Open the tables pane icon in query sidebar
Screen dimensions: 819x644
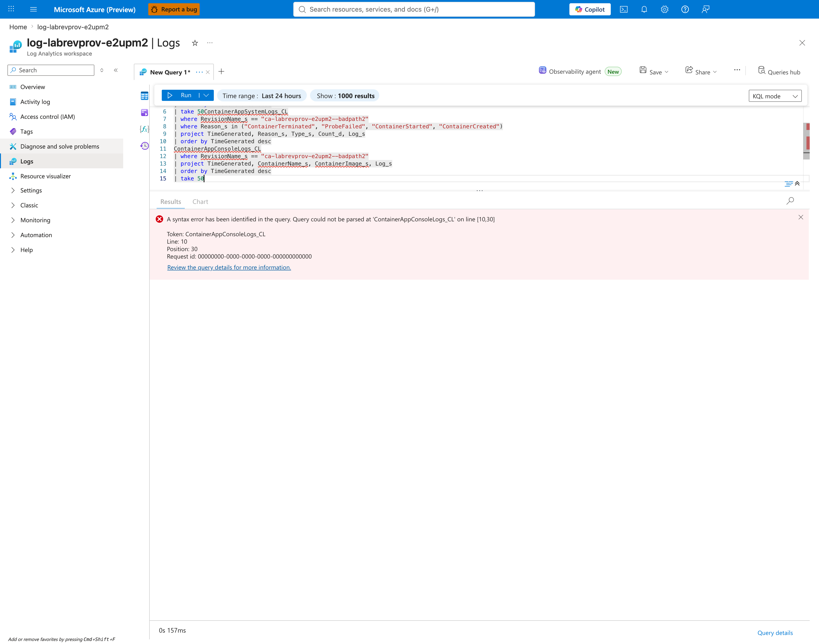click(144, 96)
